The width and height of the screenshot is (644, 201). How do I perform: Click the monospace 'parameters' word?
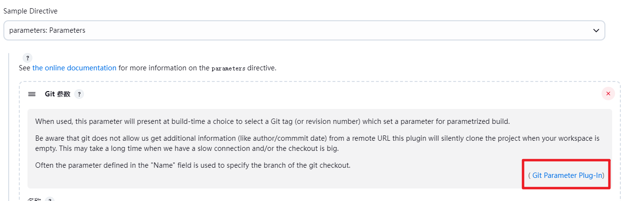tap(229, 68)
